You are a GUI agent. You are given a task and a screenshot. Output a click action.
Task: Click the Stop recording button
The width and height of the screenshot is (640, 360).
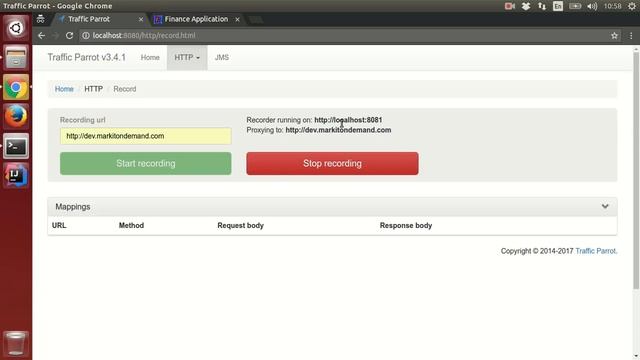click(x=332, y=164)
